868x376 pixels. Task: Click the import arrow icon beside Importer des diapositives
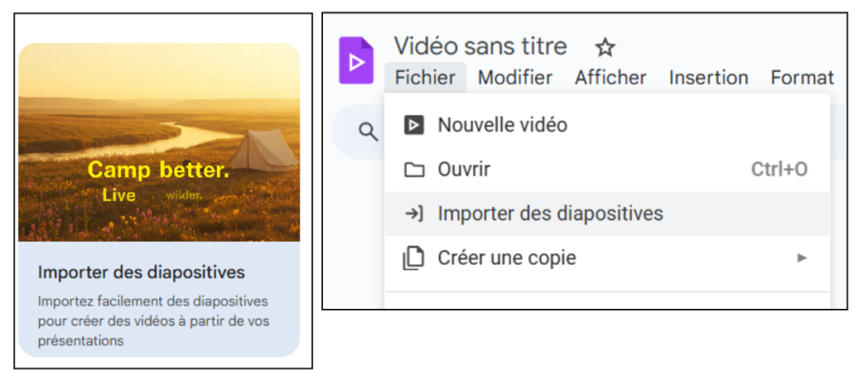coord(414,214)
